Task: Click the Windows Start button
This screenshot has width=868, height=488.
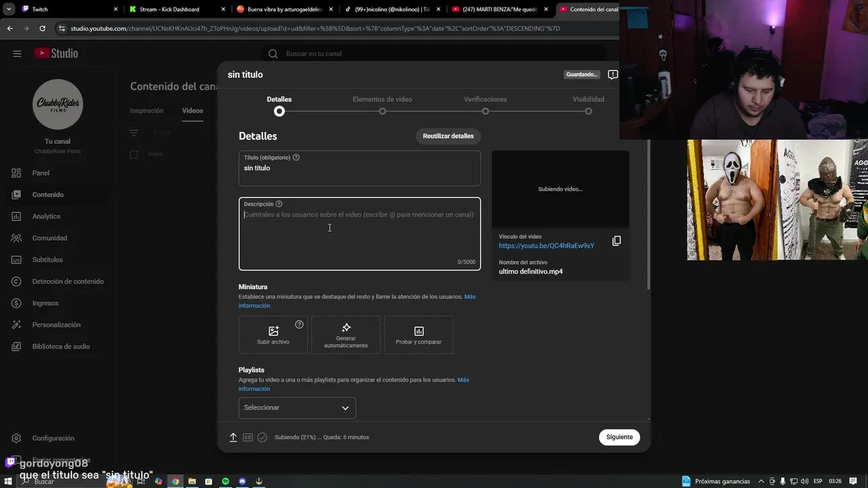Action: 8,481
